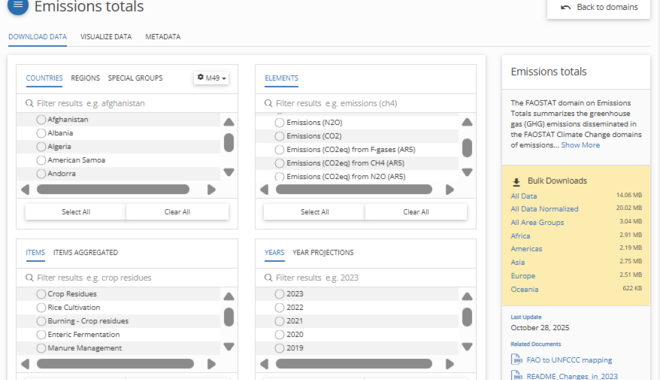The image size is (660, 380).
Task: Select Emissions (CO2eq) from CH4 (AR5)
Action: 279,163
